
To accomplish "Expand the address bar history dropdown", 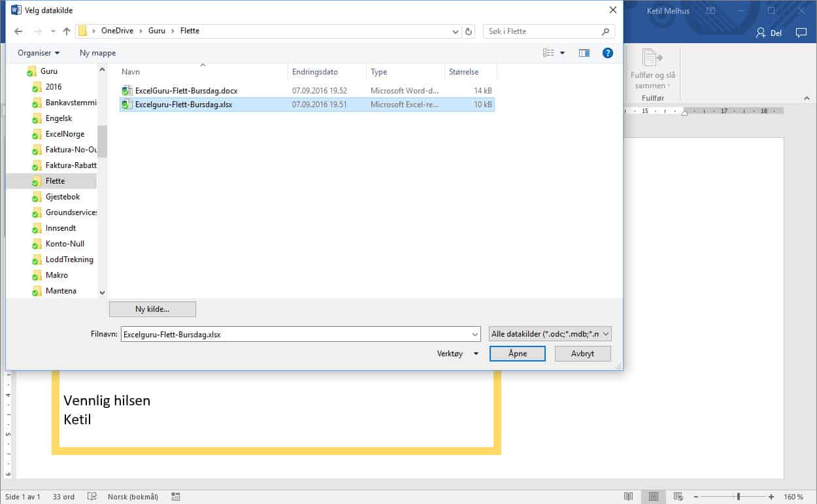I will (456, 31).
